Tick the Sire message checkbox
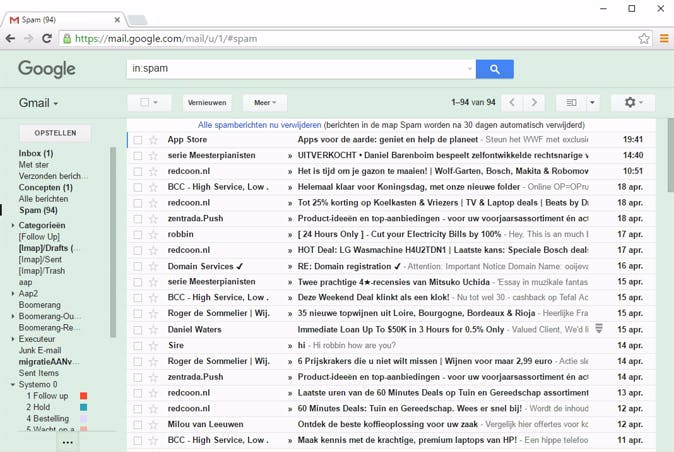Viewport: 674px width, 452px height. tap(138, 346)
